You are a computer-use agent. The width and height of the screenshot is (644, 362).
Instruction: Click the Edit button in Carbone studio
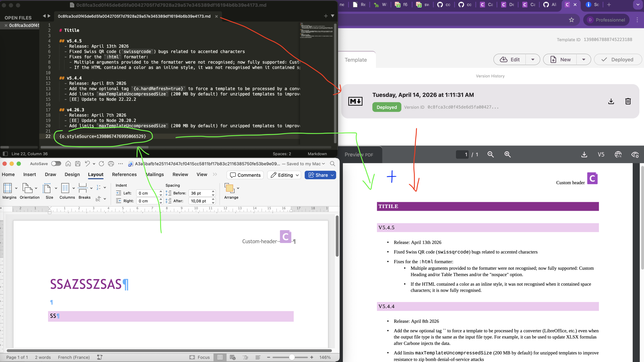(x=509, y=59)
